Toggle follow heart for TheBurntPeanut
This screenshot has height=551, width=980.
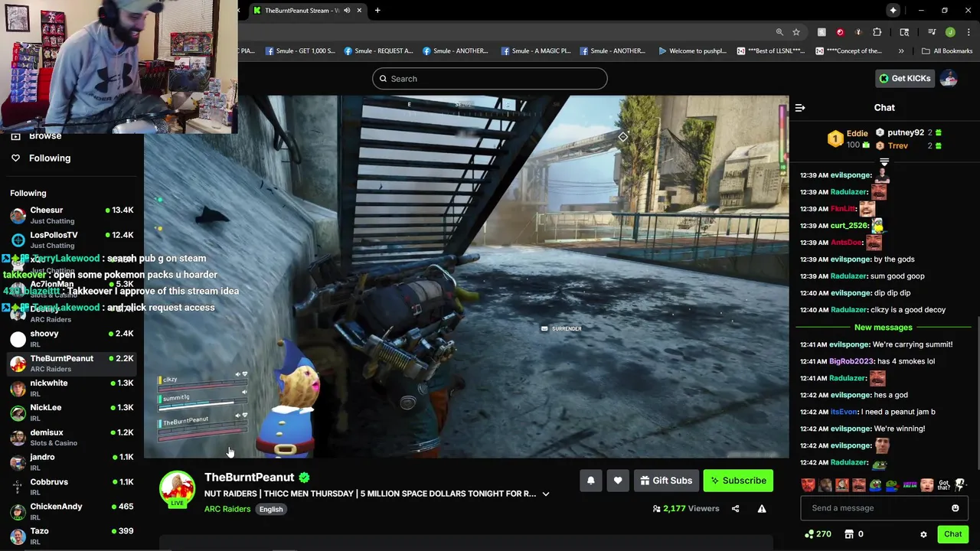tap(618, 481)
